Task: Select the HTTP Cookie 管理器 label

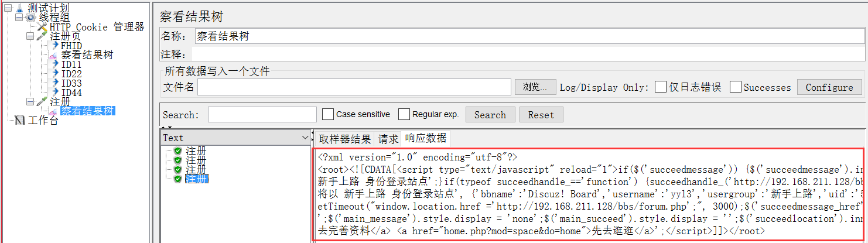Action: tap(97, 27)
